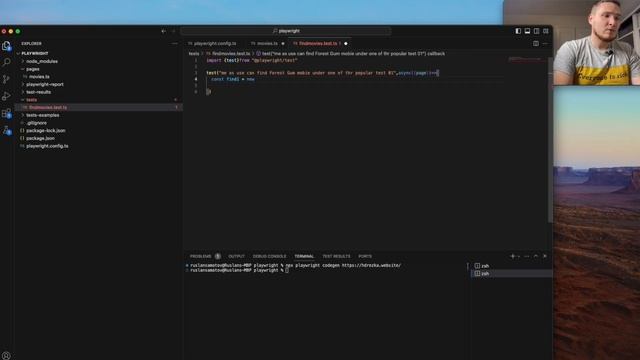Close the terminal panel
The width and height of the screenshot is (640, 360).
(545, 256)
